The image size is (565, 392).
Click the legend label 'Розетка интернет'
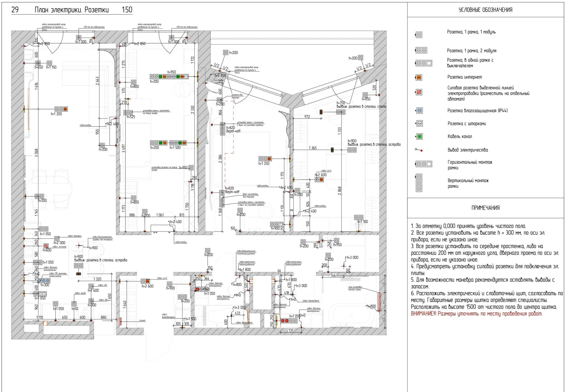[464, 77]
